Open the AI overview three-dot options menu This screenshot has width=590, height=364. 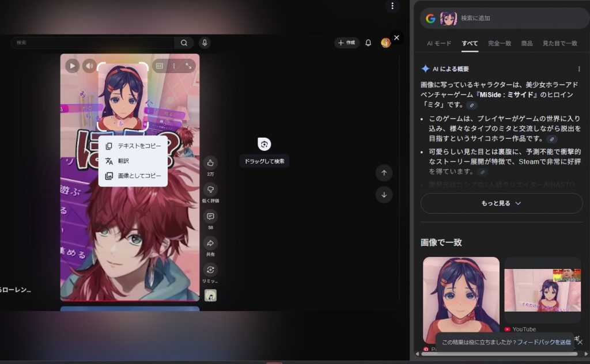click(578, 69)
